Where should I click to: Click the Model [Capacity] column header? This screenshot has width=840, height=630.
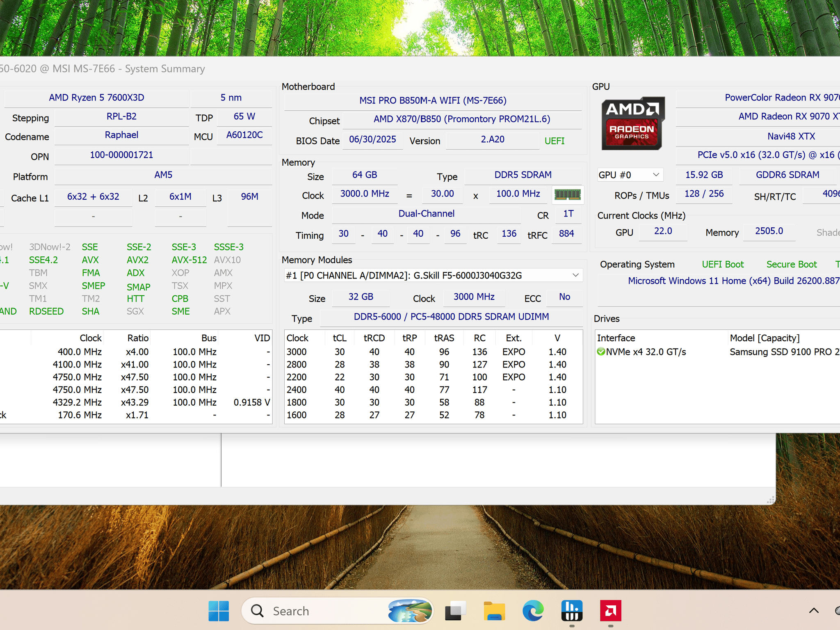(784, 338)
